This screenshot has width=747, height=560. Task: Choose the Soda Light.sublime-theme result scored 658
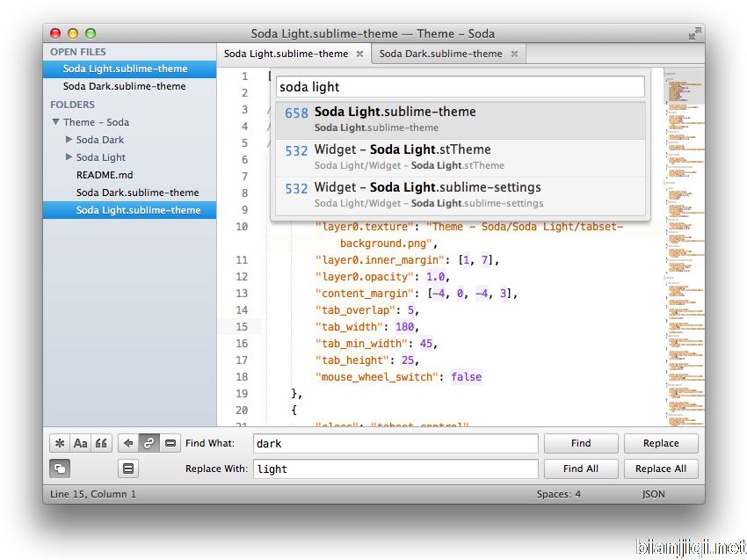461,120
